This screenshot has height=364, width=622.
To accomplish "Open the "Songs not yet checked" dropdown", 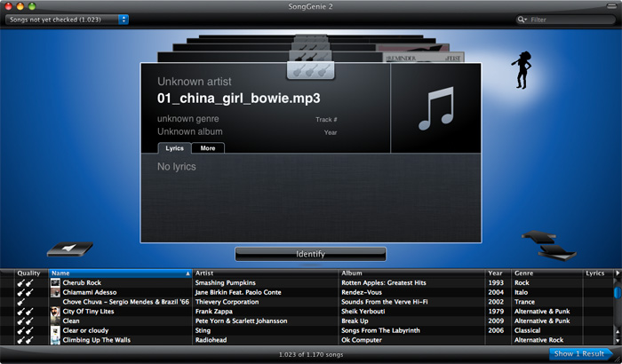I will 67,20.
